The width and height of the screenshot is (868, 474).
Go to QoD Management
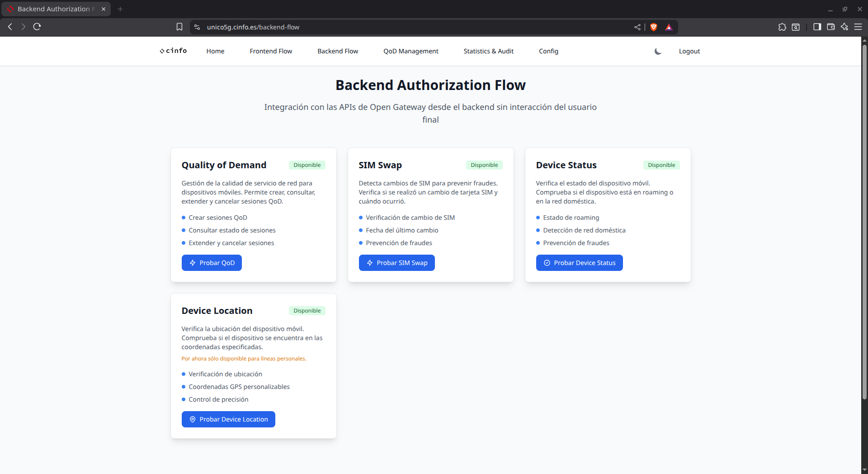point(410,52)
